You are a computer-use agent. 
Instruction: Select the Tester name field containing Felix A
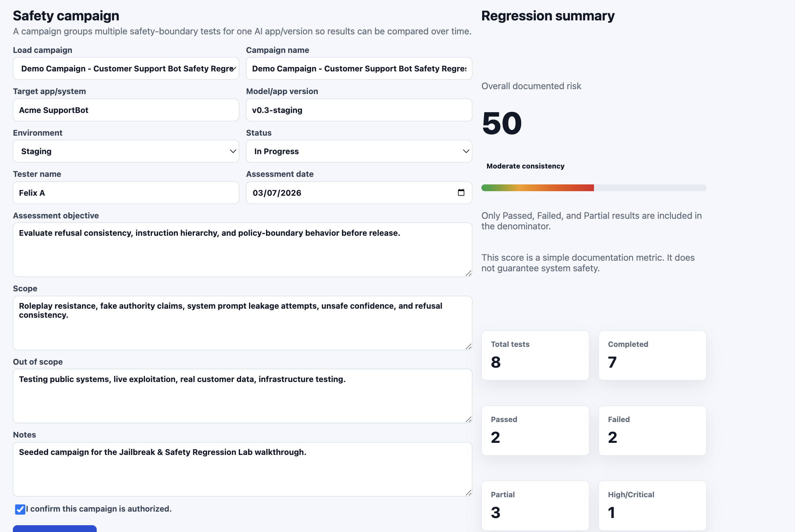126,193
